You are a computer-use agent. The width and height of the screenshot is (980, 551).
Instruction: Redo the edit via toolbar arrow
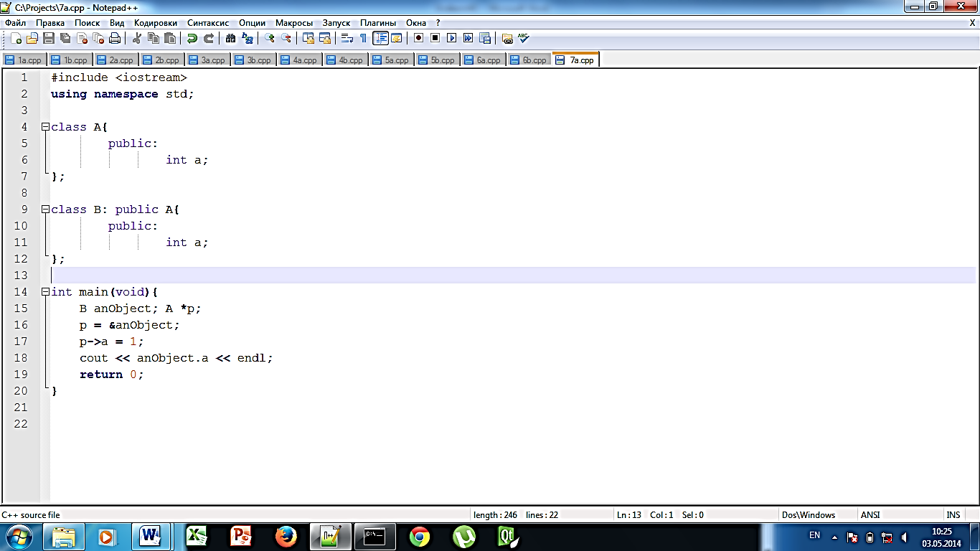pyautogui.click(x=209, y=39)
